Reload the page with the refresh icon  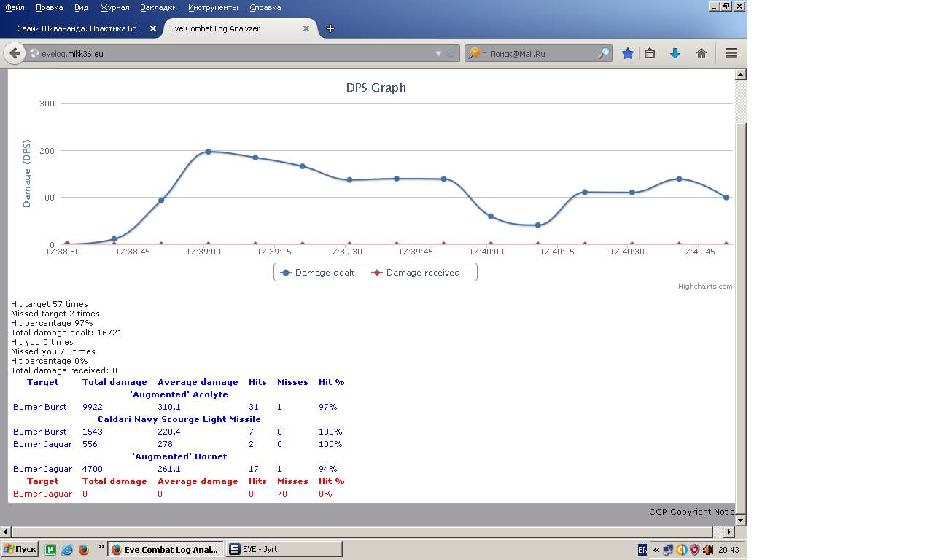coord(451,53)
